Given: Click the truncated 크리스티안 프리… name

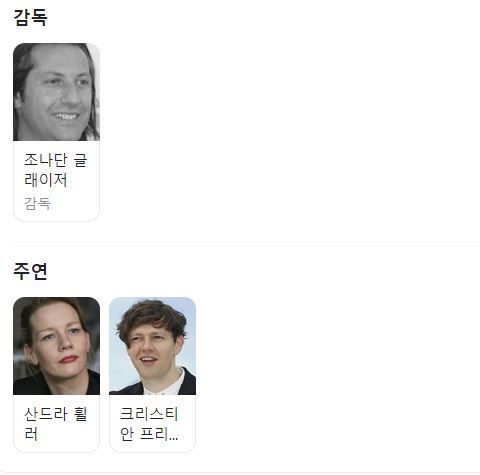Looking at the screenshot, I should click(149, 424).
